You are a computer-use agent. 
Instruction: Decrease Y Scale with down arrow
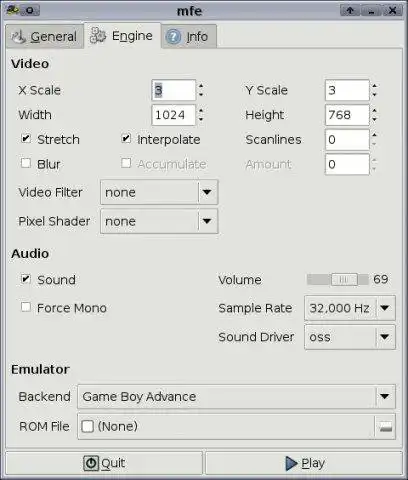375,95
